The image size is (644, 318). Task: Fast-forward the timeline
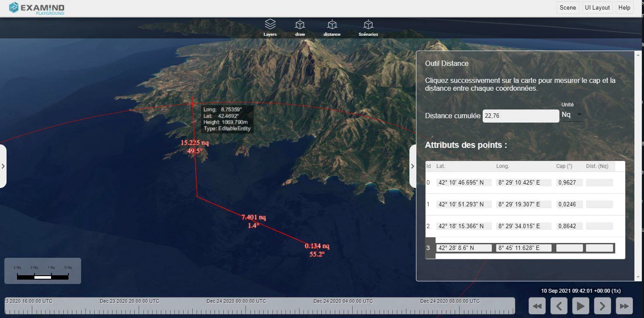pos(624,306)
